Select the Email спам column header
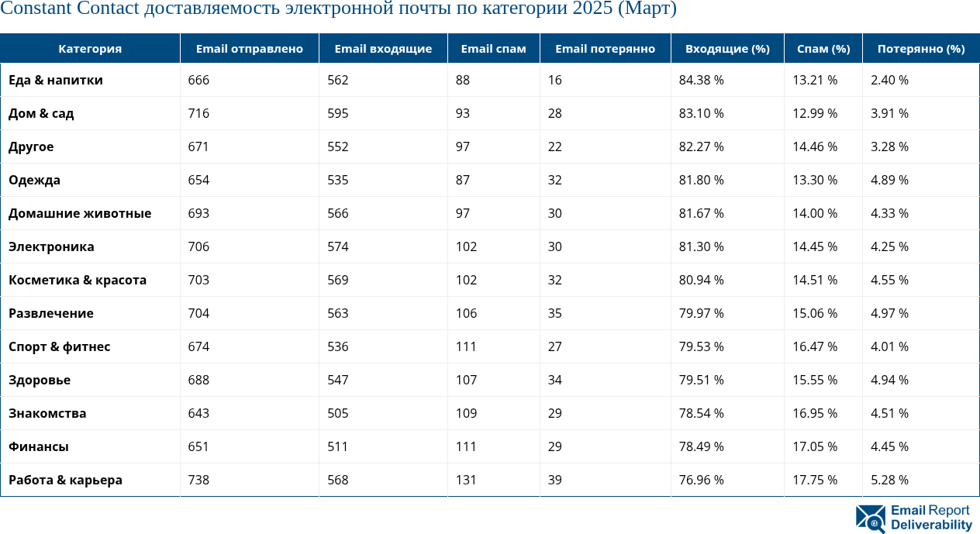The height and width of the screenshot is (534, 980). tap(493, 47)
